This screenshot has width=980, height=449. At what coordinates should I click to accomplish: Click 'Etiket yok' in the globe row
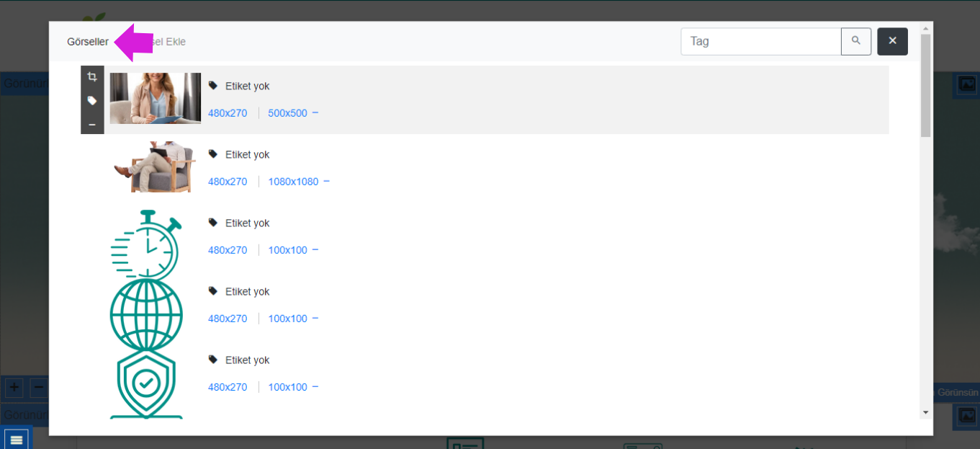click(247, 291)
